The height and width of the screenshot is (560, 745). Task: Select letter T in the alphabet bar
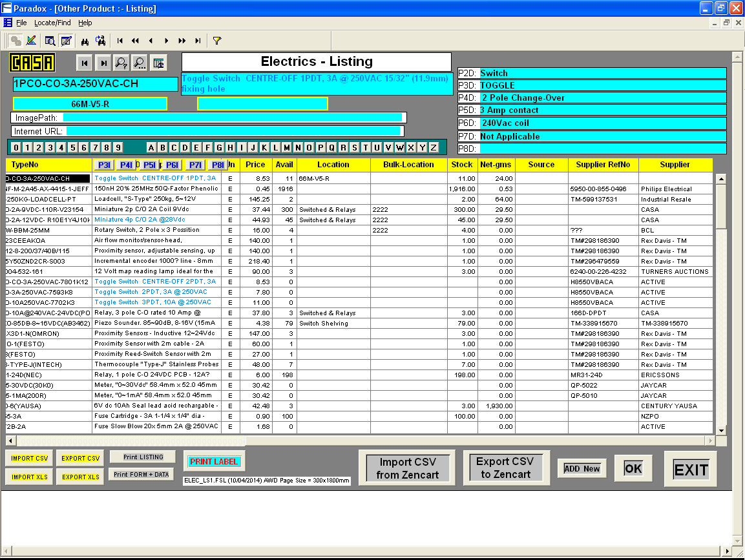(x=365, y=148)
